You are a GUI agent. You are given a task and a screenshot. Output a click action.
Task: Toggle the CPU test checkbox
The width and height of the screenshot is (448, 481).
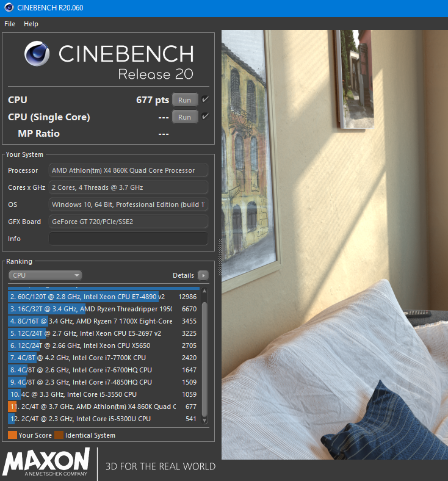[x=205, y=99]
